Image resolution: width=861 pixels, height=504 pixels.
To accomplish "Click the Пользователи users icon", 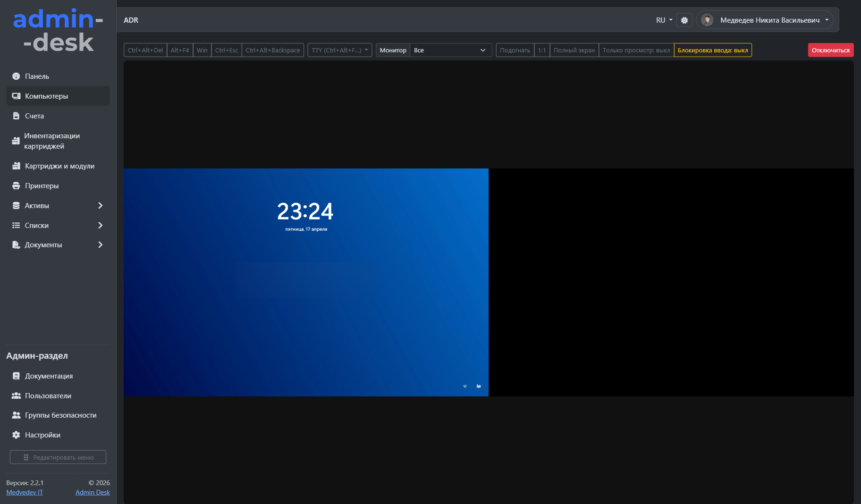I will click(x=16, y=395).
